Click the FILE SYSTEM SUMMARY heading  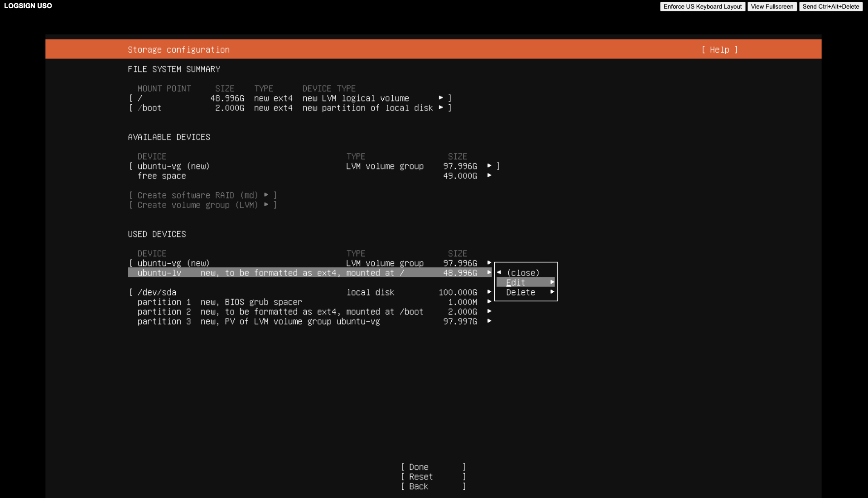coord(174,69)
